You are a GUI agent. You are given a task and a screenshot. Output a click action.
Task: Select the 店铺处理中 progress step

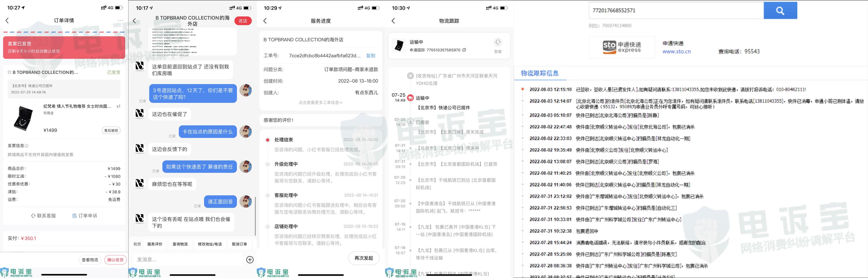[286, 226]
